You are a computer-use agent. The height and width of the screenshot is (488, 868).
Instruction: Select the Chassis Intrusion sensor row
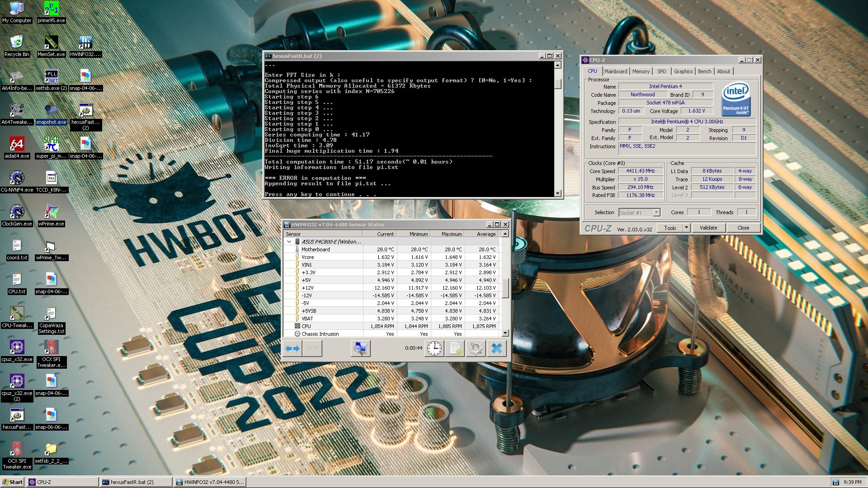pyautogui.click(x=392, y=334)
